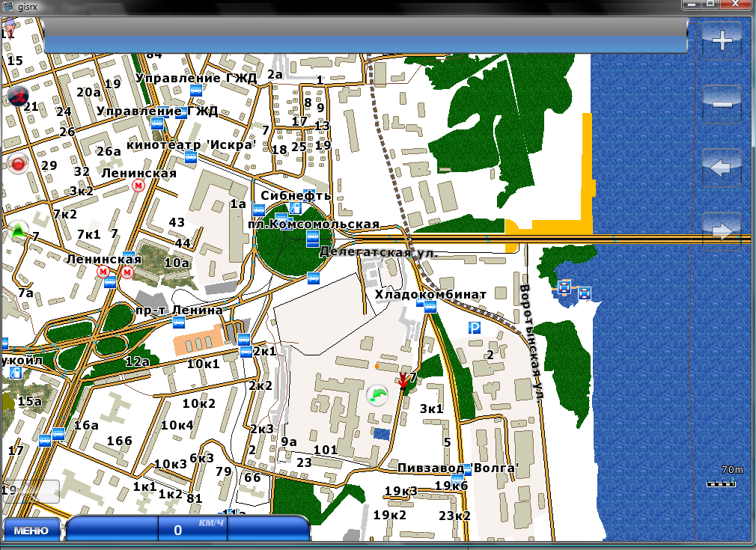This screenshot has height=550, width=756.
Task: Select the пр-т Ленина bus stop icon
Action: 179,322
